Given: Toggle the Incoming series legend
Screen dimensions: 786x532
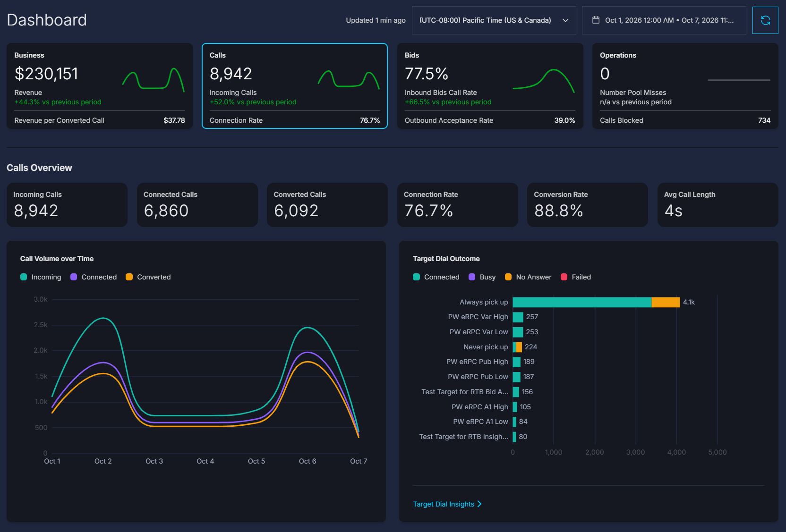Looking at the screenshot, I should pyautogui.click(x=41, y=277).
